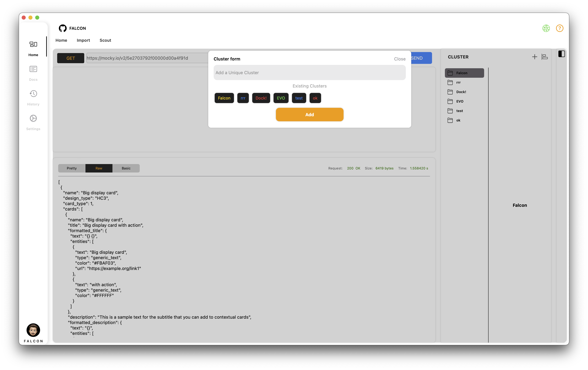588x370 pixels.
Task: Add a new cluster using the plus icon
Action: [535, 57]
